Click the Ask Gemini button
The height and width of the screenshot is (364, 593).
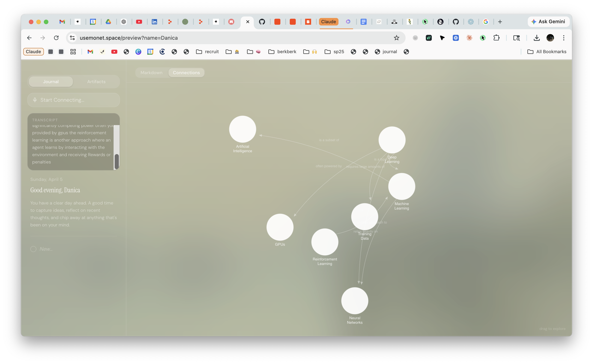[x=548, y=22]
